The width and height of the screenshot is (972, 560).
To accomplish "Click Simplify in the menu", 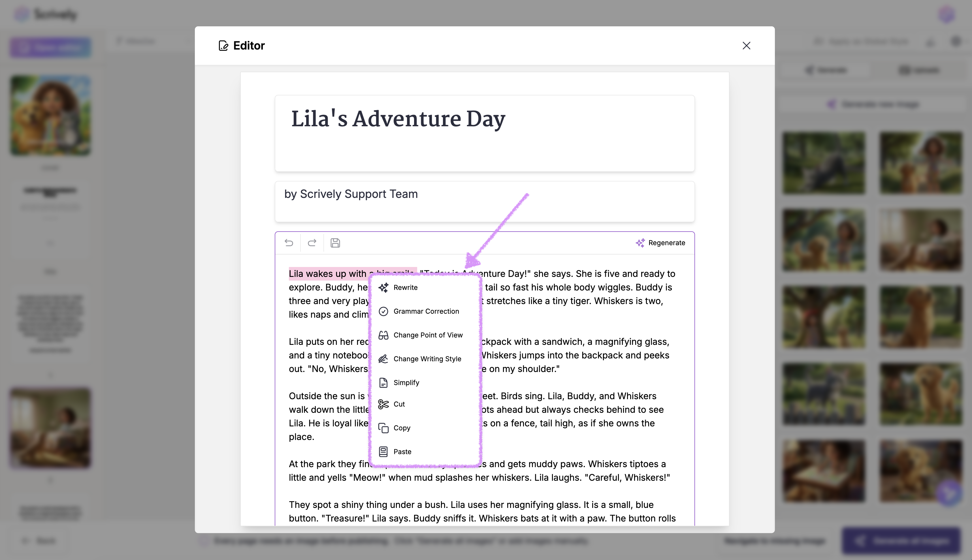I will point(406,383).
